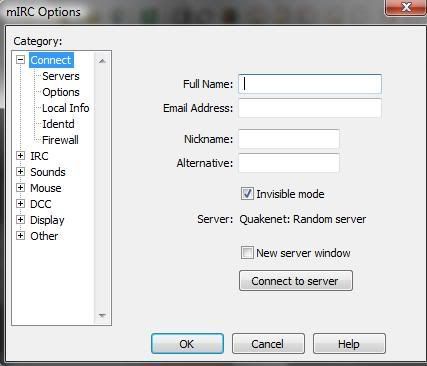Expand the Mouse category
Viewport: 427px width, 366px height.
coord(21,188)
